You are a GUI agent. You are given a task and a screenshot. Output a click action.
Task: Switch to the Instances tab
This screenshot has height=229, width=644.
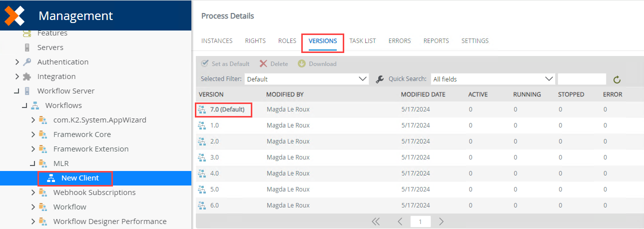point(217,41)
